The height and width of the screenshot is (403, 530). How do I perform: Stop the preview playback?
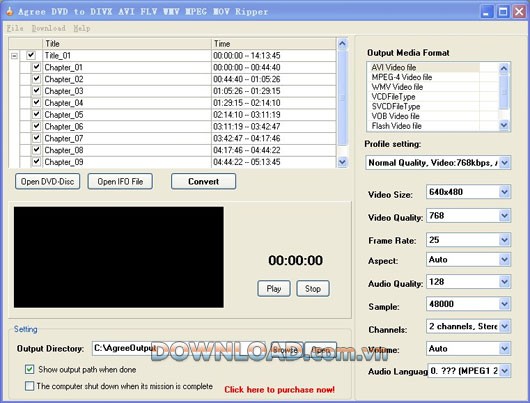[x=313, y=289]
